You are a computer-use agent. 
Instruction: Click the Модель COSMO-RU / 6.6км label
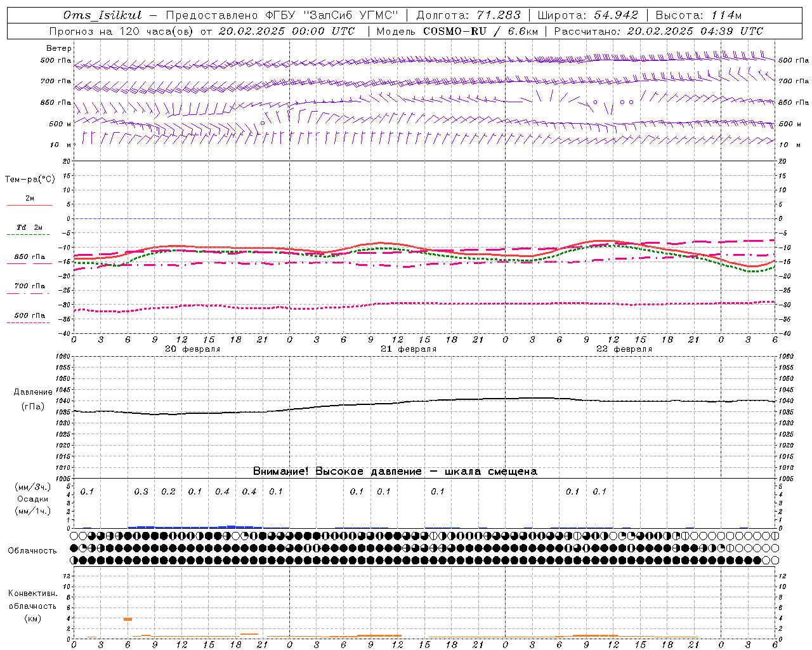[x=457, y=31]
